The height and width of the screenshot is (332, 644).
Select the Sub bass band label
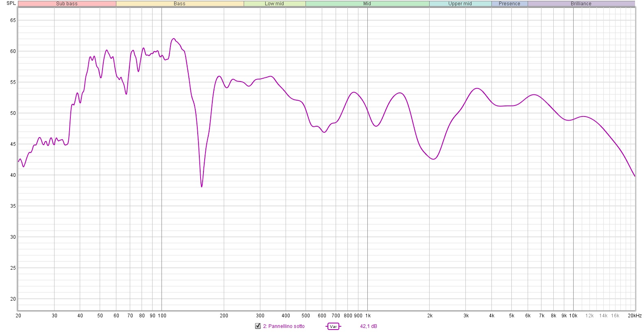click(67, 4)
